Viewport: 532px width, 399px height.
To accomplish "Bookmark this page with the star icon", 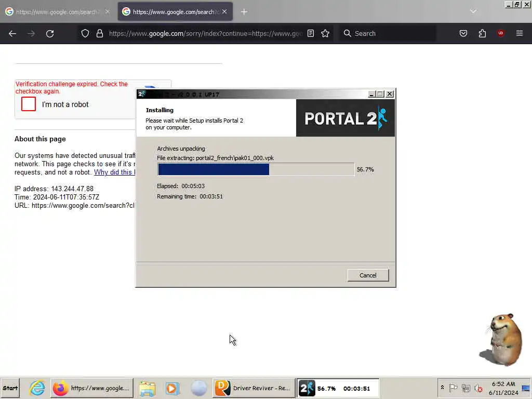I will pos(325,33).
